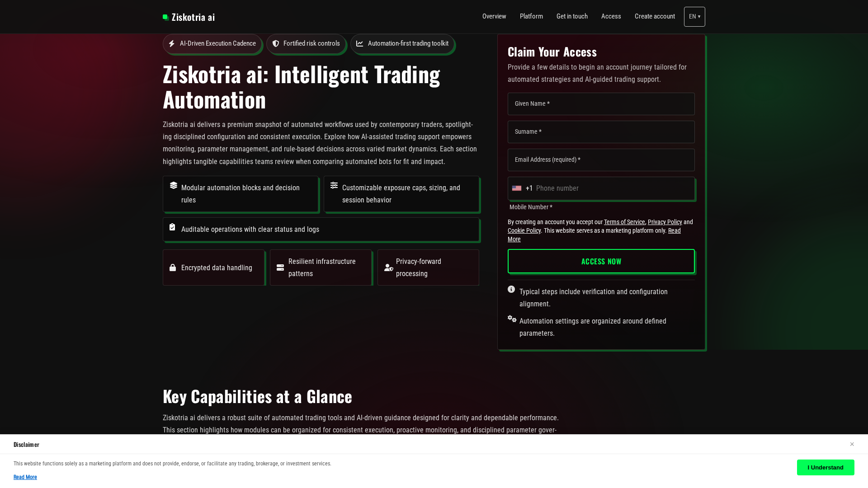The image size is (868, 488).
Task: Click the Ziskotria ai brand name
Action: pyautogui.click(x=193, y=17)
